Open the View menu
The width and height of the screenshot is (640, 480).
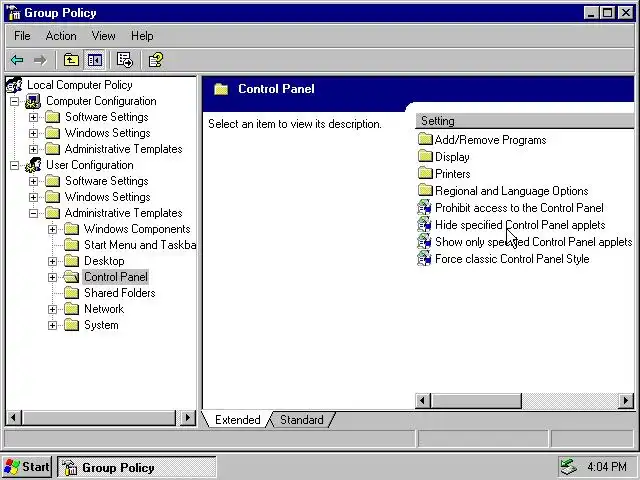[x=103, y=36]
